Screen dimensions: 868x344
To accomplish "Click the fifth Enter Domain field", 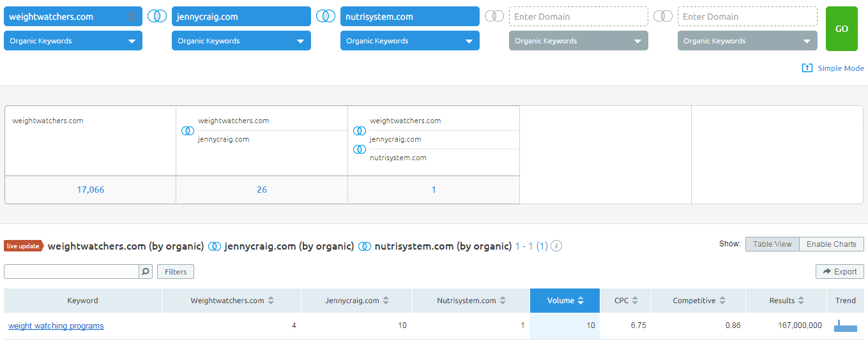I will click(747, 17).
